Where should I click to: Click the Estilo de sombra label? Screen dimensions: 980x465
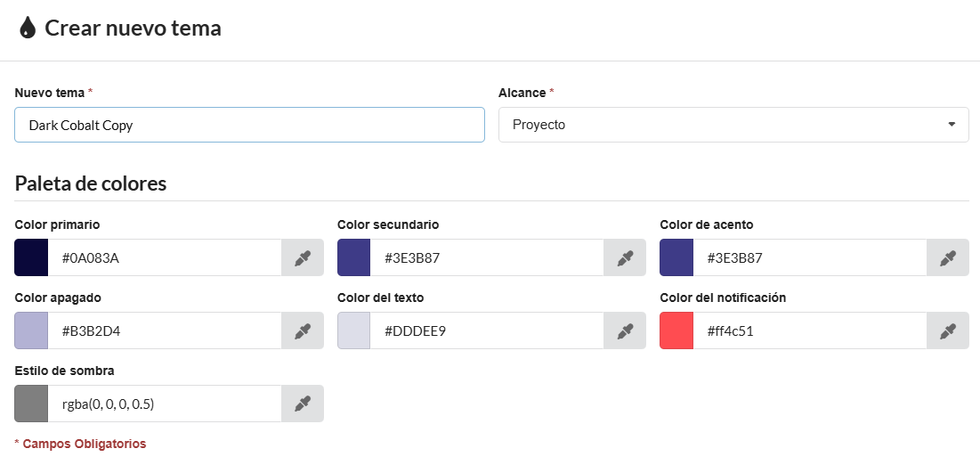[64, 371]
